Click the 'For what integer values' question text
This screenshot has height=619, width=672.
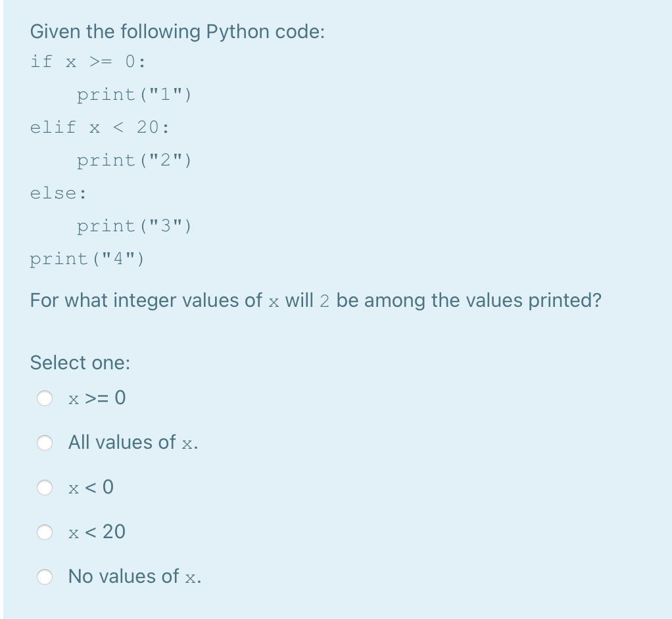point(316,301)
